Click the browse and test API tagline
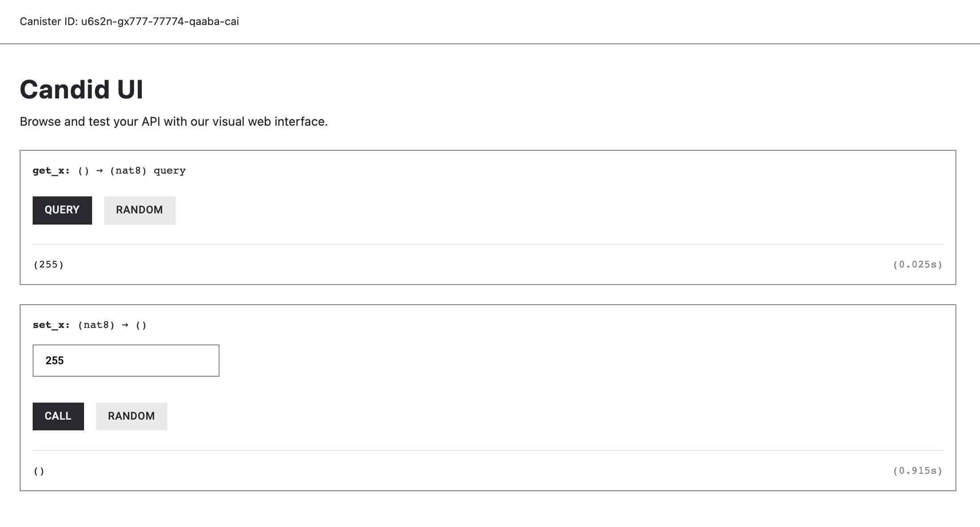This screenshot has width=980, height=527. click(x=173, y=121)
